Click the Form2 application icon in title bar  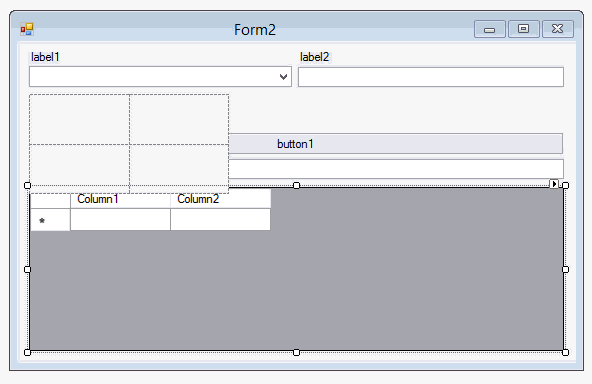(x=27, y=29)
